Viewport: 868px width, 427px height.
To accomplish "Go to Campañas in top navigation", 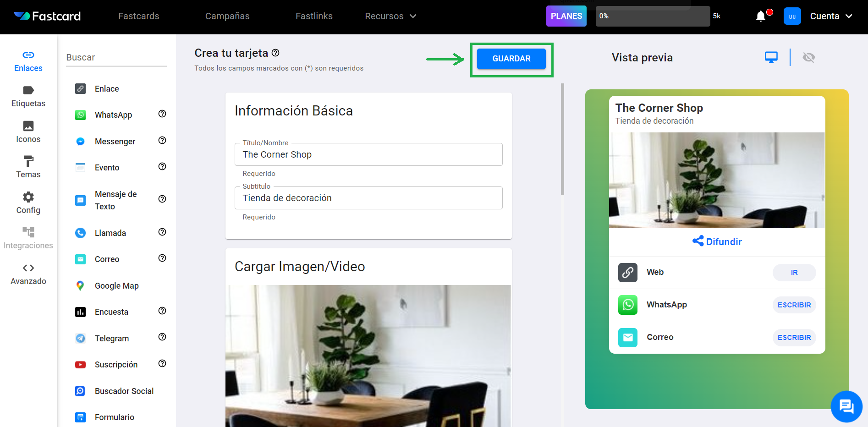I will click(x=227, y=16).
